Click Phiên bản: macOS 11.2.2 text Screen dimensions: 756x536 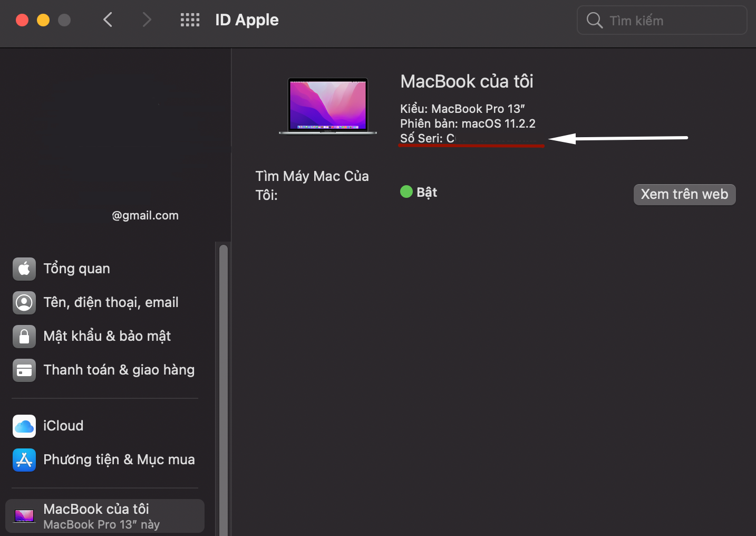coord(468,123)
